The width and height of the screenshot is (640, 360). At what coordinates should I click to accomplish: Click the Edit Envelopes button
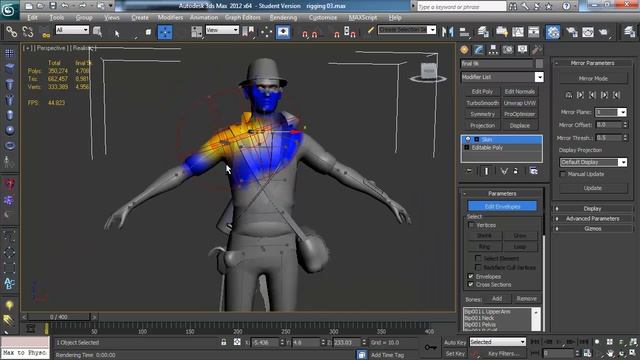pyautogui.click(x=502, y=206)
